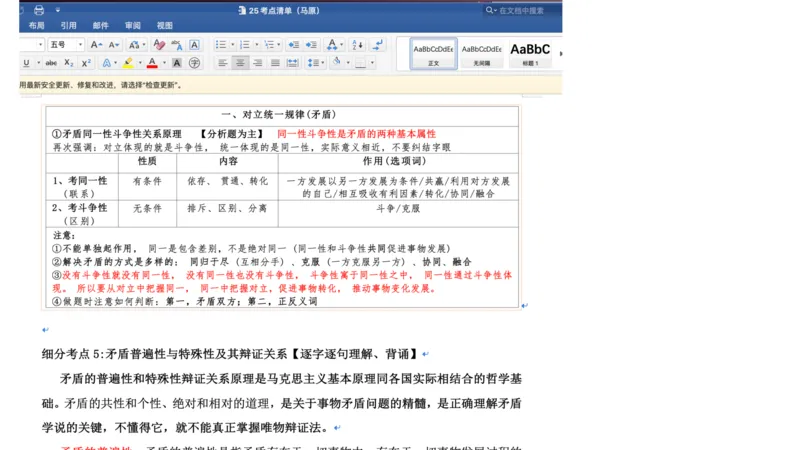This screenshot has height=450, width=800.
Task: Open the 视图 ribbon tab
Action: (x=164, y=26)
